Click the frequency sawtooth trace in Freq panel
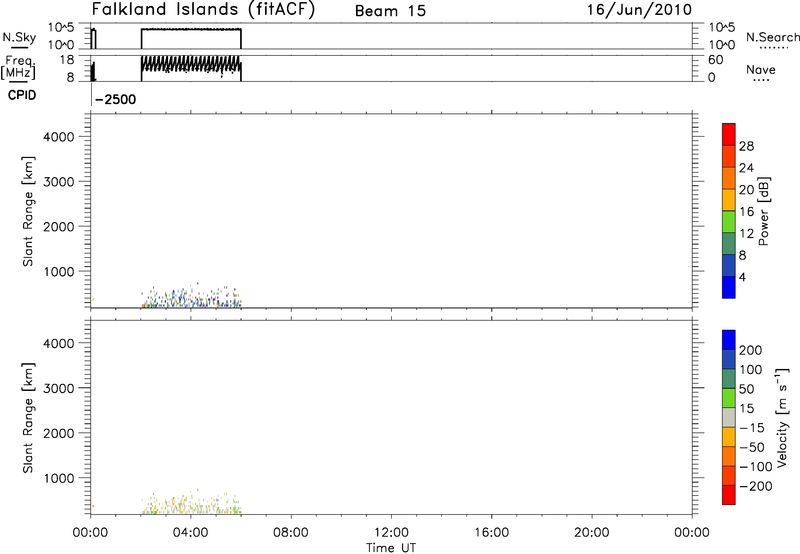The width and height of the screenshot is (800, 554). (191, 65)
